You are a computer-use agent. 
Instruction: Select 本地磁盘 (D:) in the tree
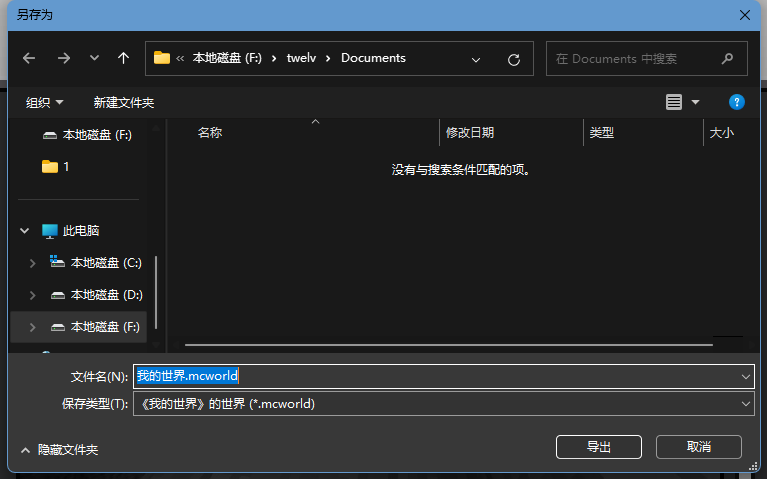point(96,295)
